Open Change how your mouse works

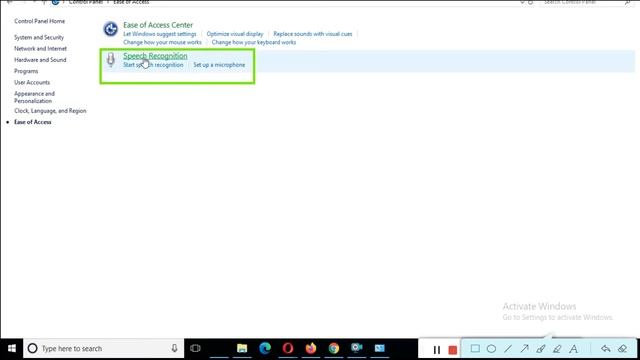[162, 42]
